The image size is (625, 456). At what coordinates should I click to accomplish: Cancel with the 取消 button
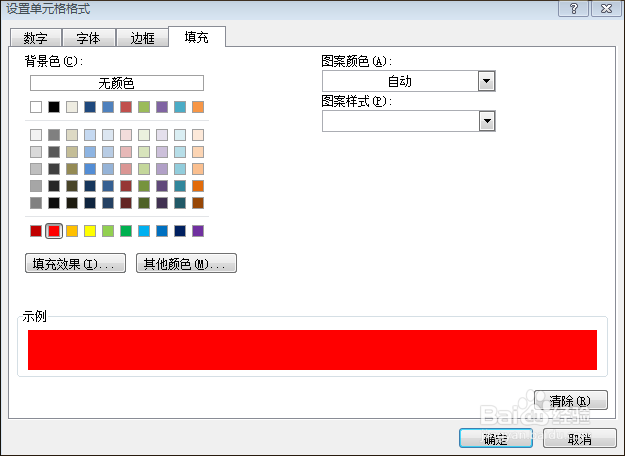pos(580,438)
